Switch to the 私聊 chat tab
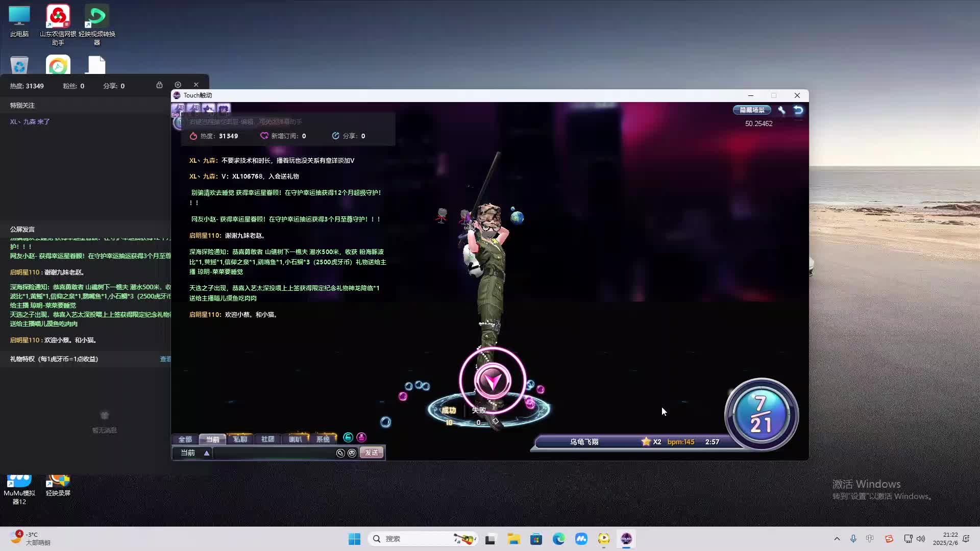The height and width of the screenshot is (551, 980). 240,439
